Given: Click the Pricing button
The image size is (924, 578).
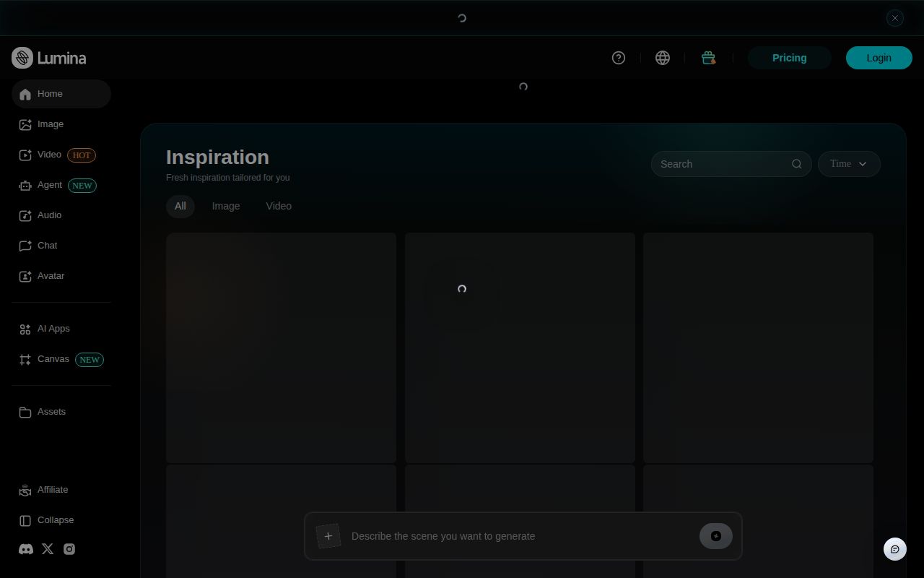Looking at the screenshot, I should tap(789, 58).
